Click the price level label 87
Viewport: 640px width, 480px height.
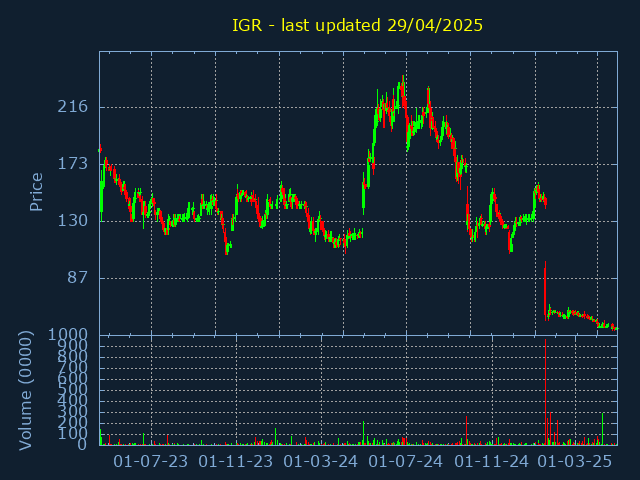point(78,278)
